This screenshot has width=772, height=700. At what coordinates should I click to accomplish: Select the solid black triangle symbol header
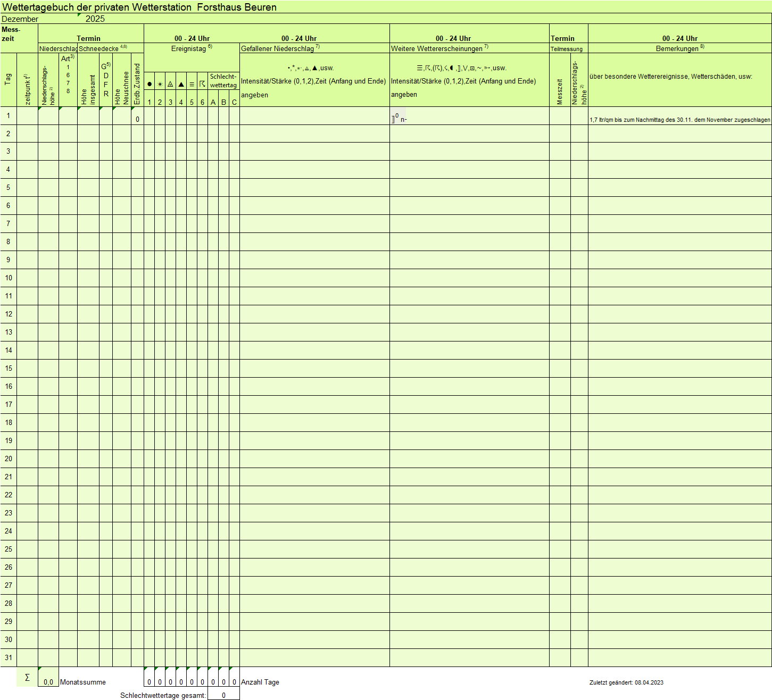click(181, 84)
